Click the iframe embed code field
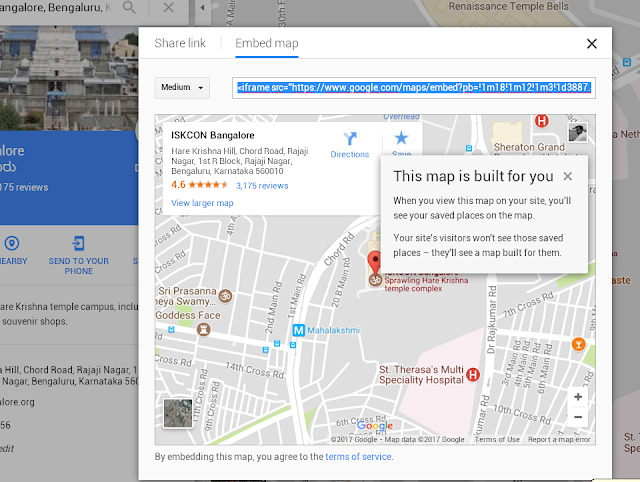The image size is (640, 482). [414, 88]
